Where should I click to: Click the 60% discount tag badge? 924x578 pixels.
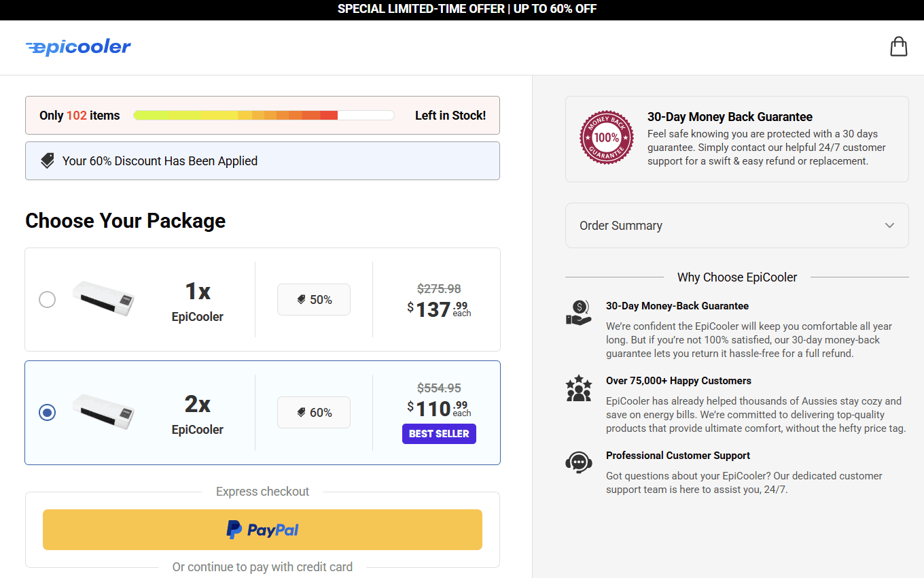[314, 413]
